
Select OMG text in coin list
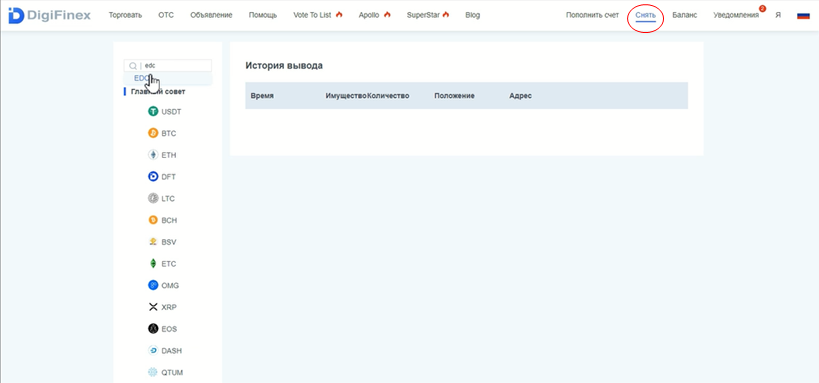[170, 286]
